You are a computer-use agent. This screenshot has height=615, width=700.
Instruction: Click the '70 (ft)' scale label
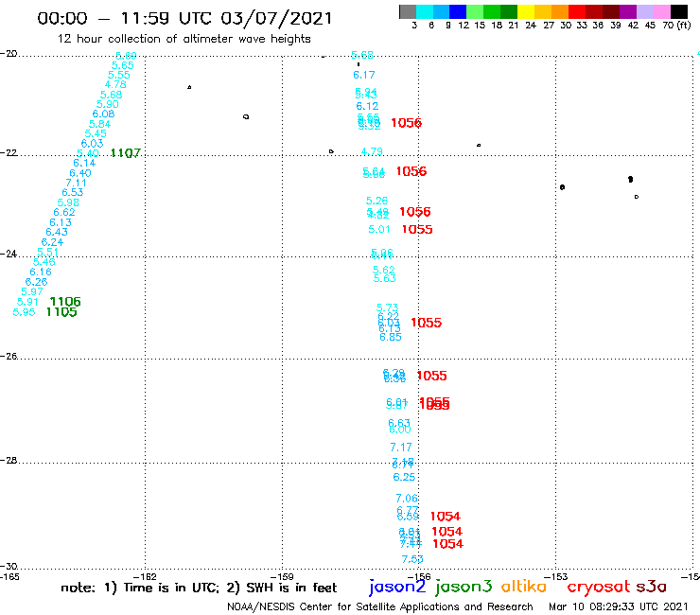tap(676, 26)
